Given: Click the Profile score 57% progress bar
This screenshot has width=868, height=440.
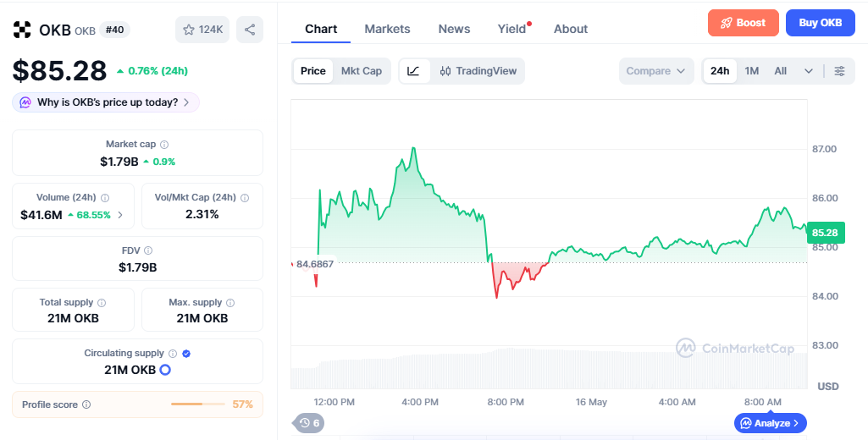Looking at the screenshot, I should tap(197, 404).
